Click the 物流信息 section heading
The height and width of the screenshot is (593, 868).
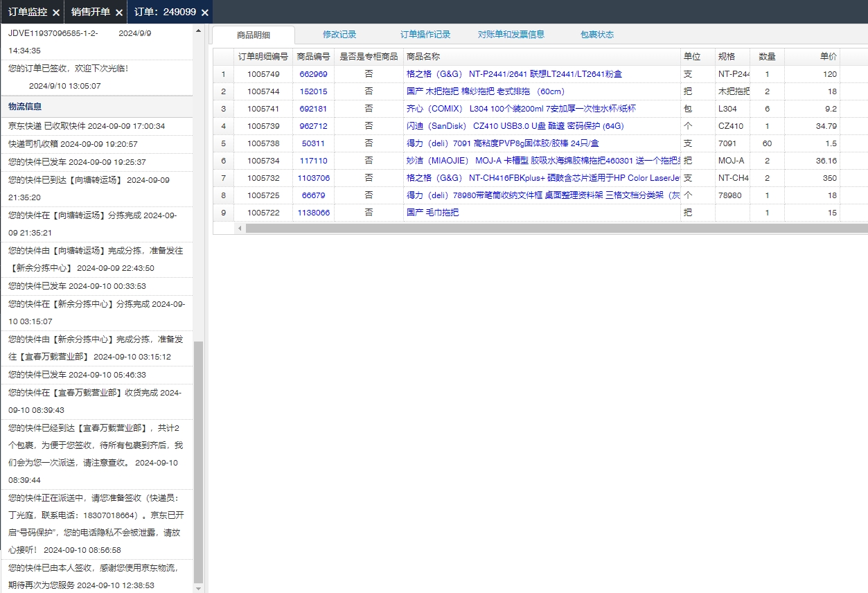click(x=25, y=106)
